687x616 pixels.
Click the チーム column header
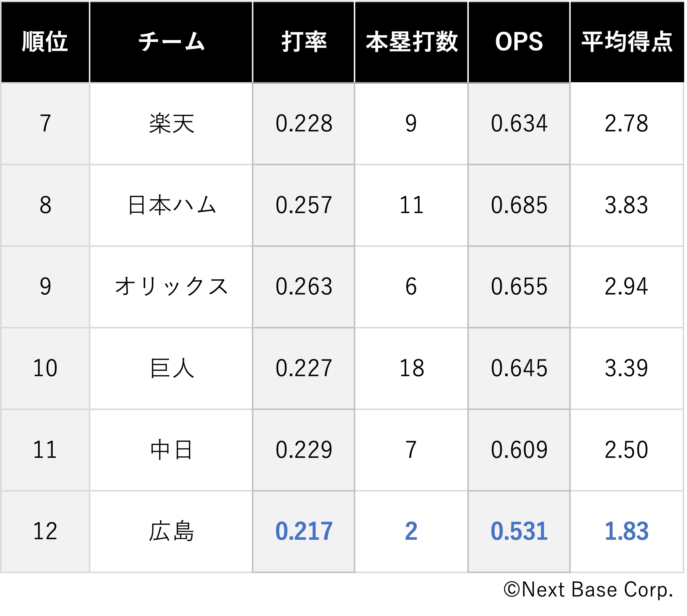tap(172, 42)
